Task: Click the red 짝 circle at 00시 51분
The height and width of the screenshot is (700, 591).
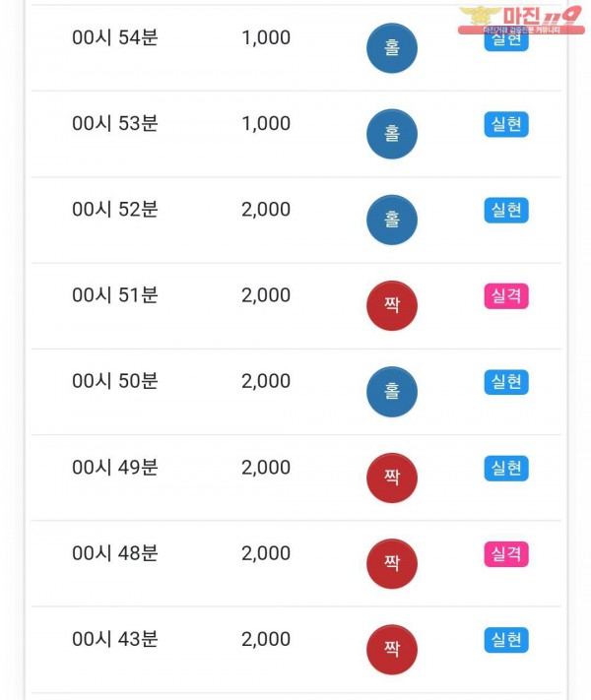Action: pyautogui.click(x=392, y=305)
